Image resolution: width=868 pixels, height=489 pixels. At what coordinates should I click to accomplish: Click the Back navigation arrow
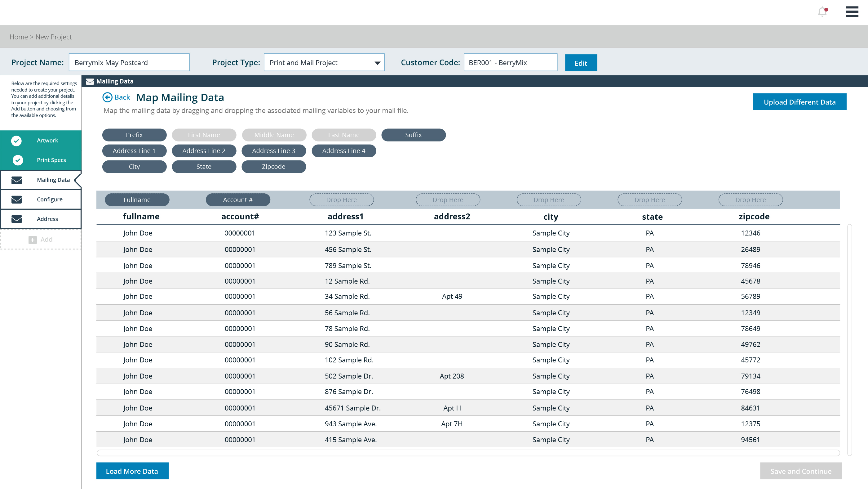point(107,97)
